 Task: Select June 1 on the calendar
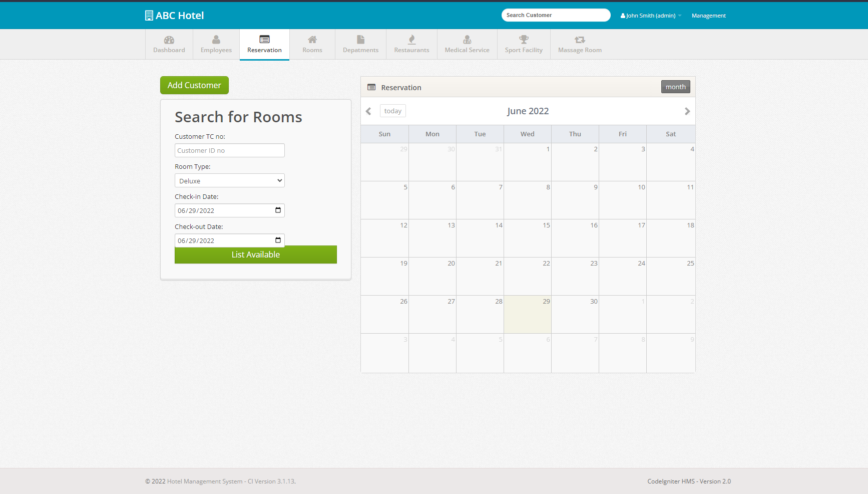528,162
